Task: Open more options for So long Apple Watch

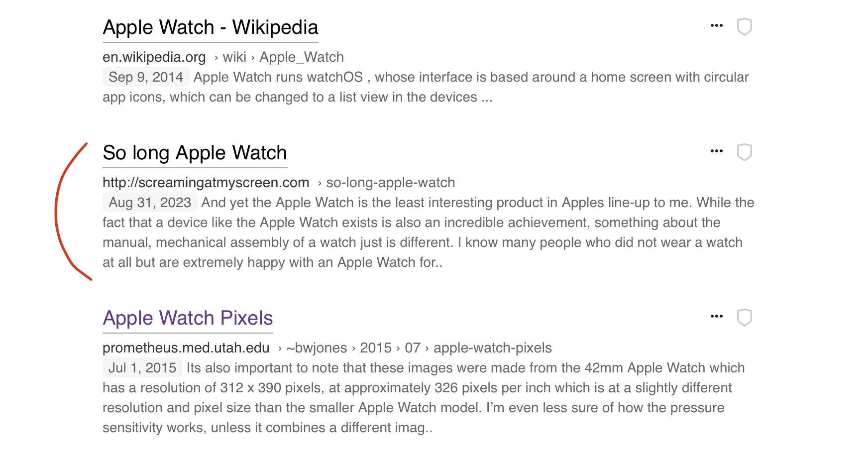Action: [x=716, y=151]
